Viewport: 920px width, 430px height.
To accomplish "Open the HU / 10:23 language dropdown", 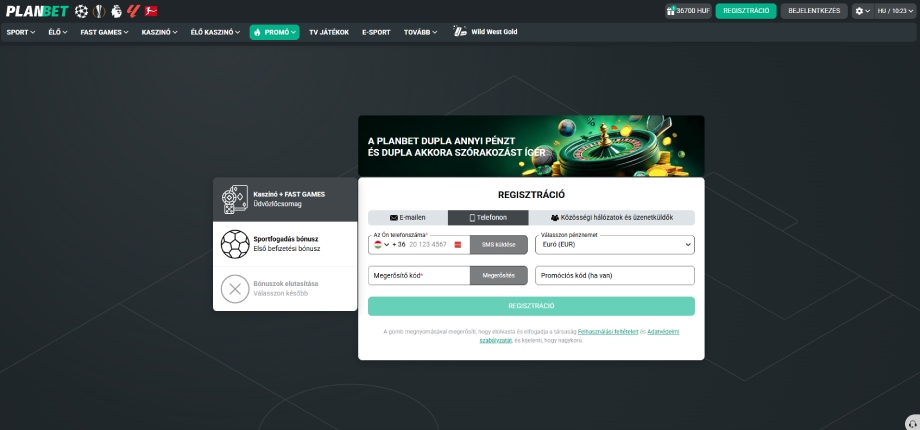I will point(895,11).
